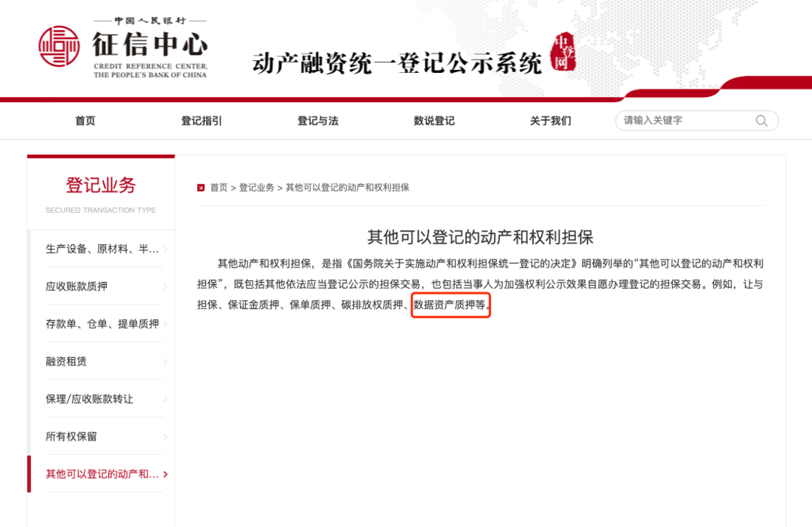Screen dimensions: 812x527
Task: Click the 动产融资统一登记公示系统 banner title
Action: click(397, 63)
